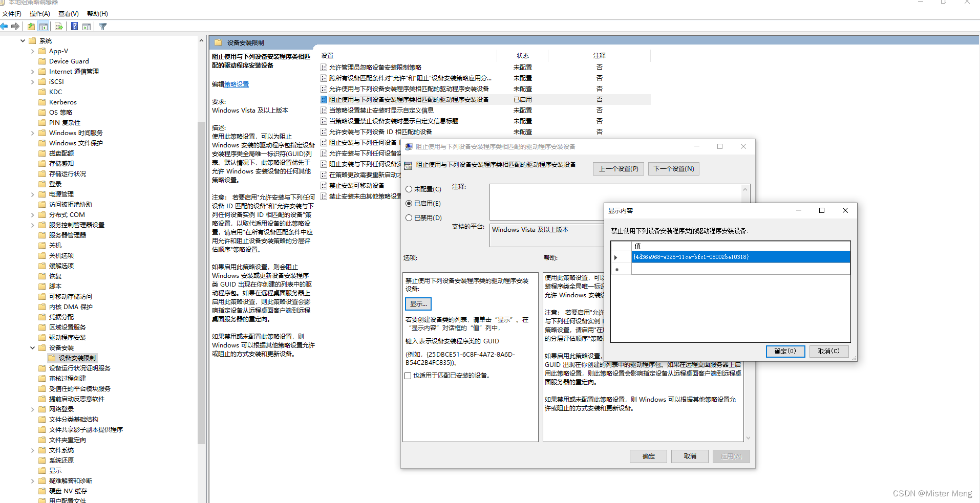980x503 pixels.
Task: Go back using the blue back arrow
Action: point(4,26)
